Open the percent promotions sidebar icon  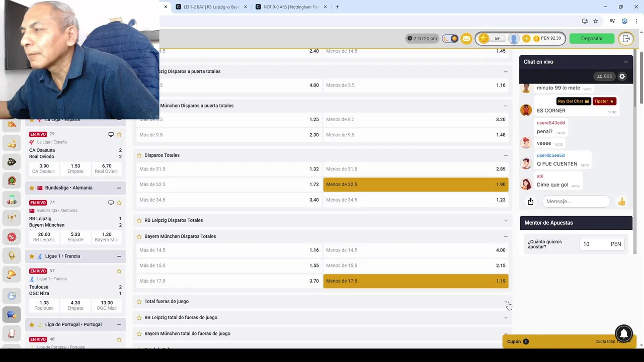12,237
